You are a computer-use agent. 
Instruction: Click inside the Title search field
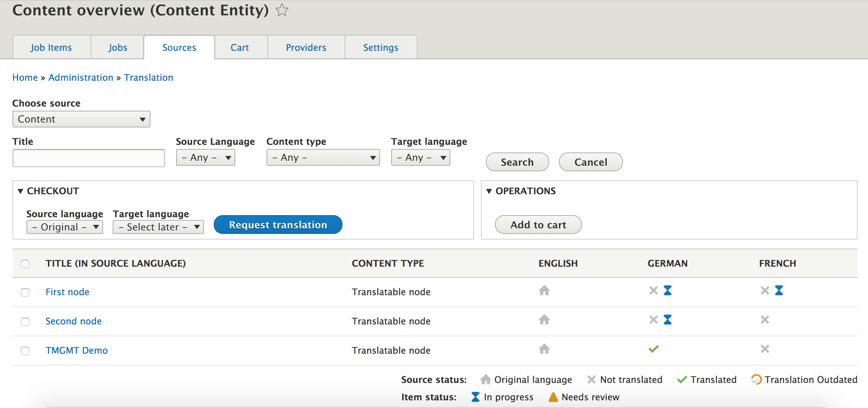coord(88,158)
